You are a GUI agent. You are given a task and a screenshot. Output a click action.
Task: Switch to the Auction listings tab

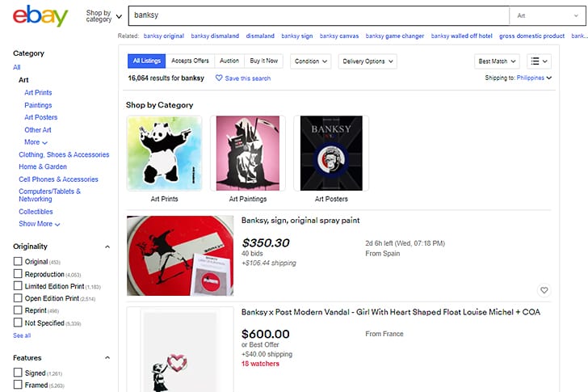[229, 61]
